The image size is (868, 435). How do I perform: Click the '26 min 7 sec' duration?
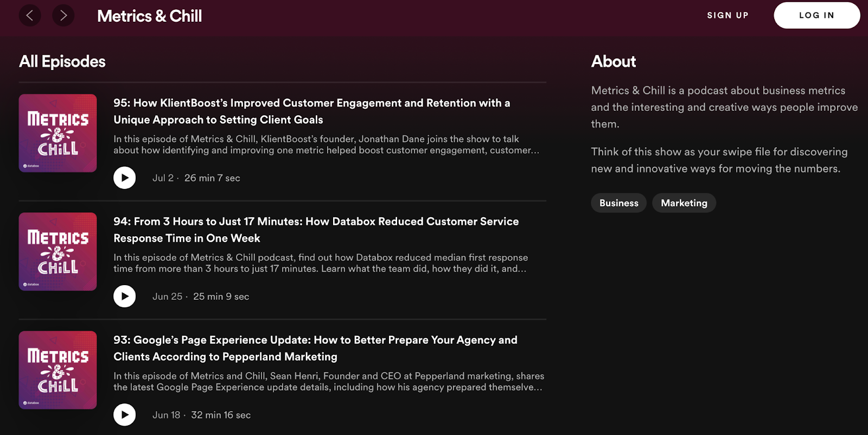click(x=212, y=178)
